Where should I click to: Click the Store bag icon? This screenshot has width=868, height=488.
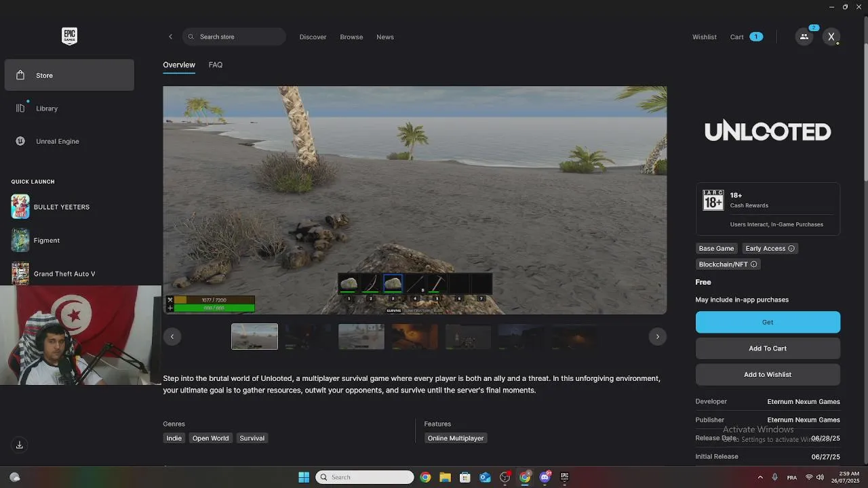tap(20, 75)
